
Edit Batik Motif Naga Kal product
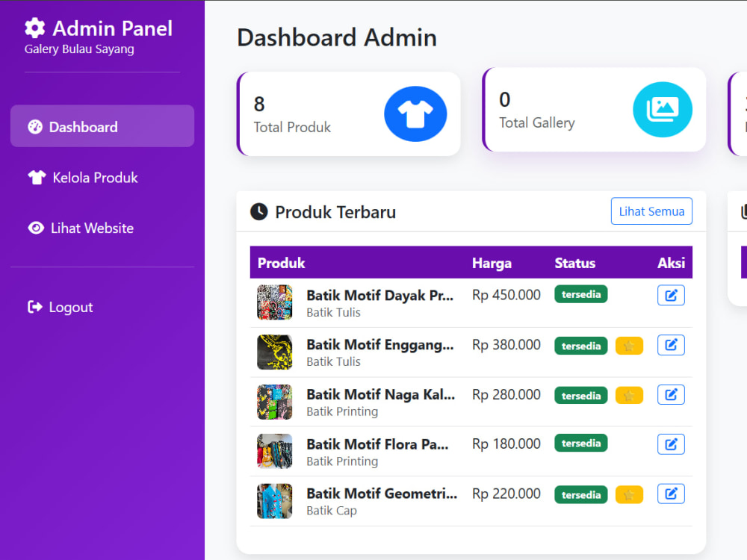(x=671, y=394)
